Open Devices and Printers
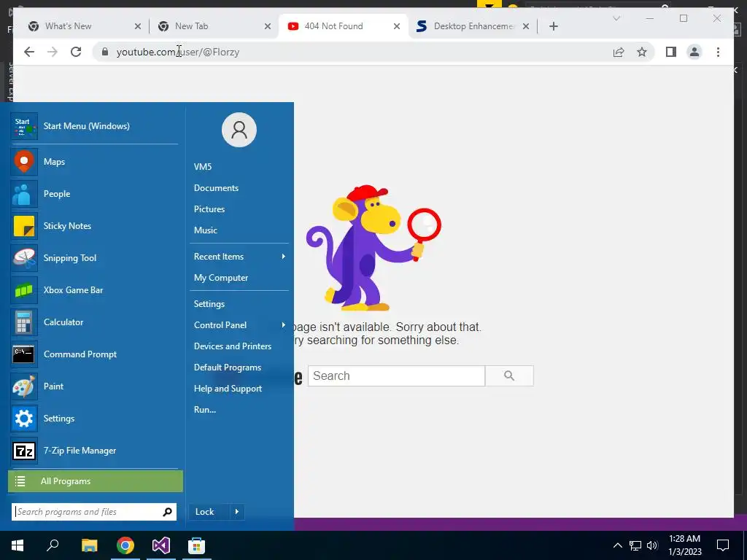Image resolution: width=747 pixels, height=560 pixels. [233, 346]
